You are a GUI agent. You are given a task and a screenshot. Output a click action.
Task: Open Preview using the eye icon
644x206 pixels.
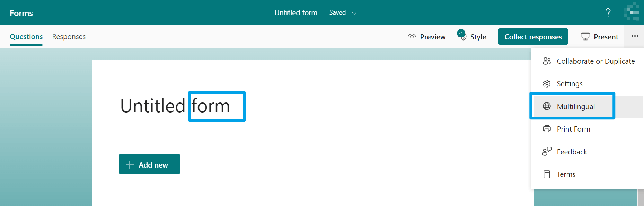[412, 36]
